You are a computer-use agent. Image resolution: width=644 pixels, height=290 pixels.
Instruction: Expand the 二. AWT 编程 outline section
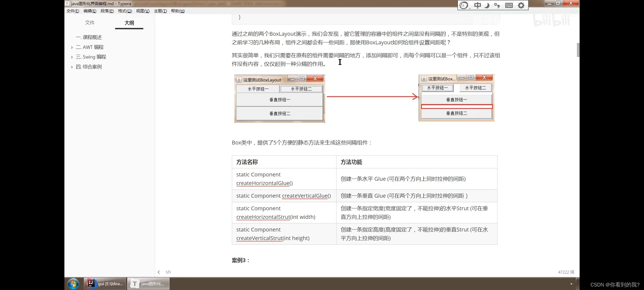coord(72,48)
